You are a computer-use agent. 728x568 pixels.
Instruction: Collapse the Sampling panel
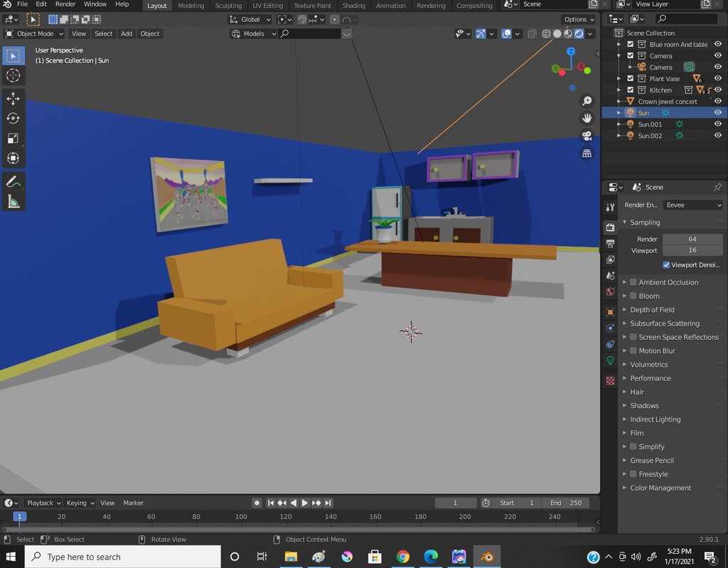coord(624,223)
